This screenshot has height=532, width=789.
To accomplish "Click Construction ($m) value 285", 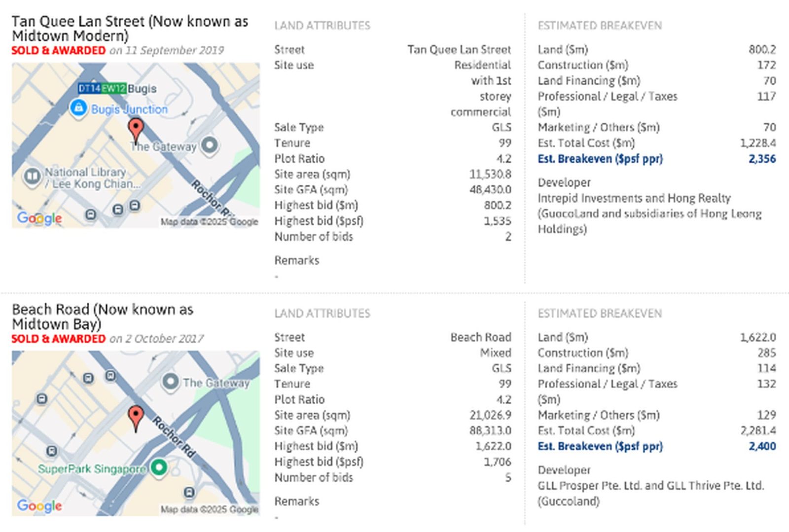I will [x=767, y=353].
